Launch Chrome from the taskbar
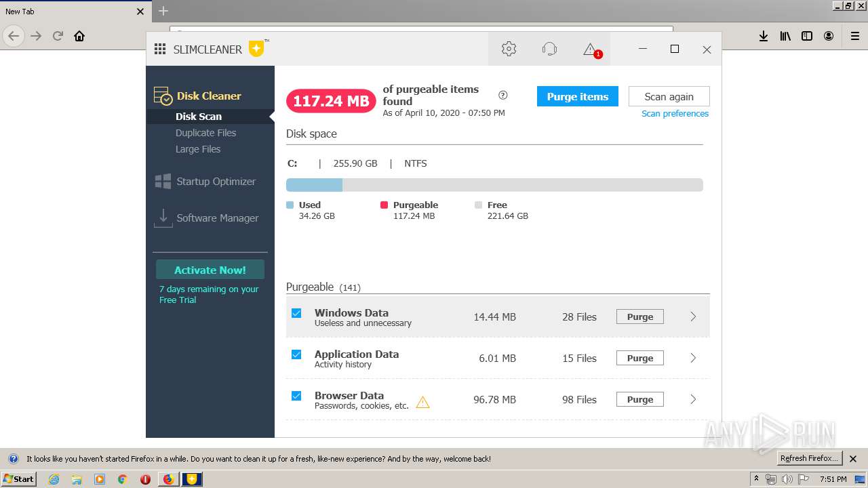The image size is (868, 488). click(122, 479)
